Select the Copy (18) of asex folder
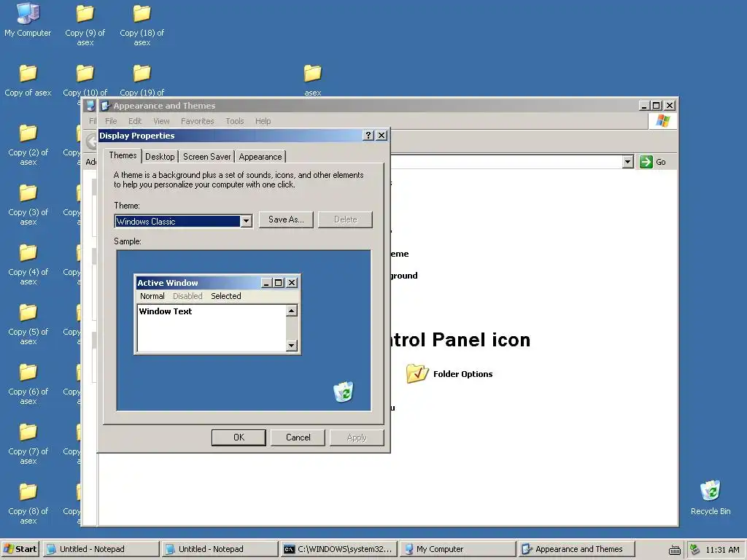Image resolution: width=747 pixels, height=560 pixels. click(142, 24)
